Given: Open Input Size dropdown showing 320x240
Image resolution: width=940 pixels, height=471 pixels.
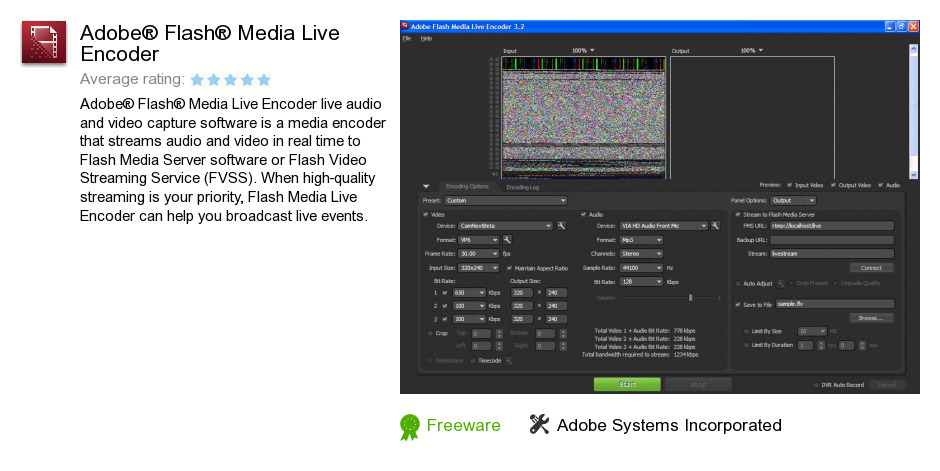Looking at the screenshot, I should (x=478, y=268).
